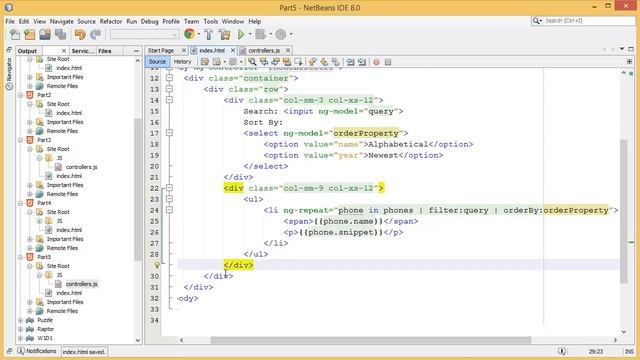This screenshot has height=360, width=640.
Task: Click the Notifications status bar icon
Action: point(21,351)
